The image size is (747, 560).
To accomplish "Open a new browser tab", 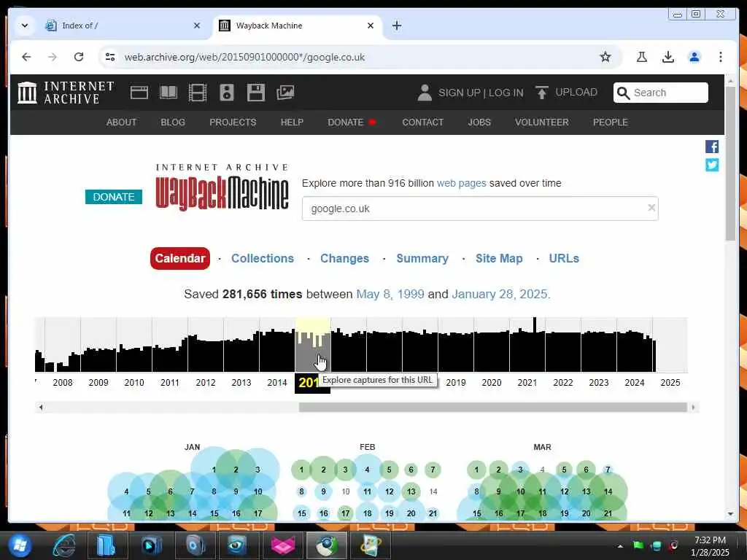I will pyautogui.click(x=396, y=26).
